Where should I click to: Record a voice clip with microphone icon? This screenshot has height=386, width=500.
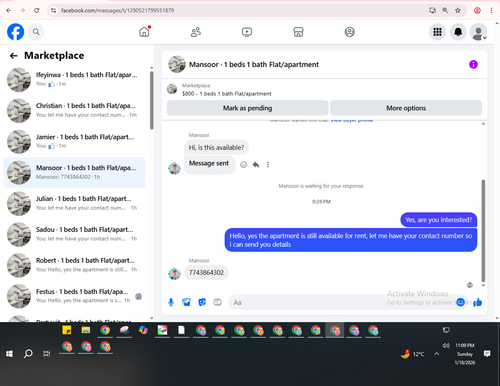(x=171, y=302)
